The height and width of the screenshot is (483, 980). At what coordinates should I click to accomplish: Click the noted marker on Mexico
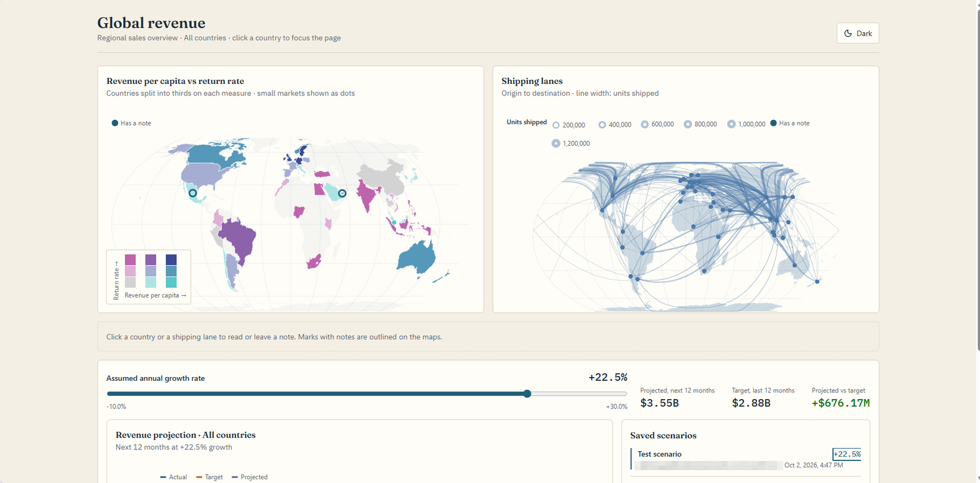[x=193, y=193]
